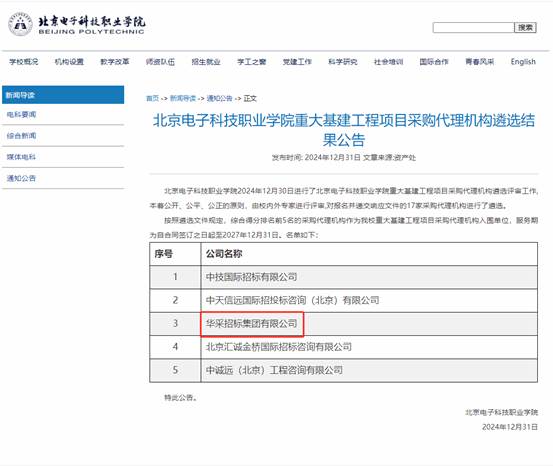This screenshot has height=466, width=553.
Task: Open the 学校概况 navigation menu
Action: pyautogui.click(x=24, y=62)
